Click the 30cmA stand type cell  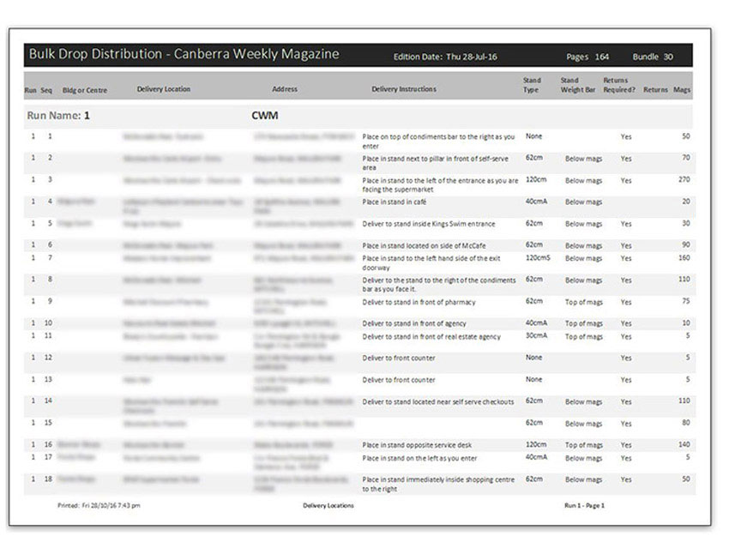[x=537, y=335]
